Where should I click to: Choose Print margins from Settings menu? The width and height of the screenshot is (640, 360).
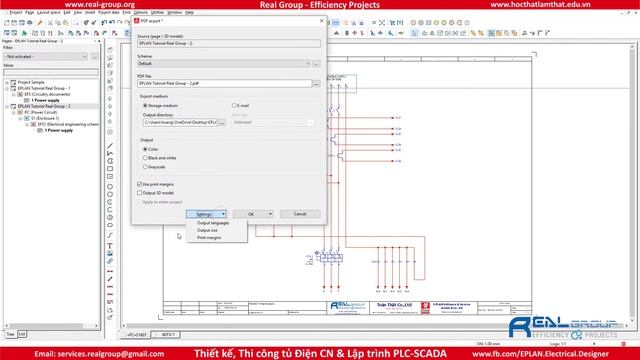[209, 238]
